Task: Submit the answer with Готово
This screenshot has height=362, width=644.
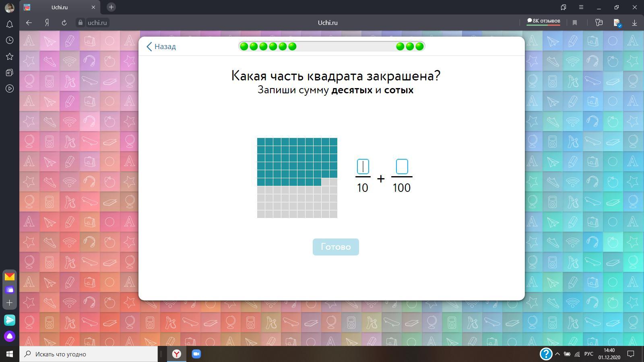Action: click(336, 247)
